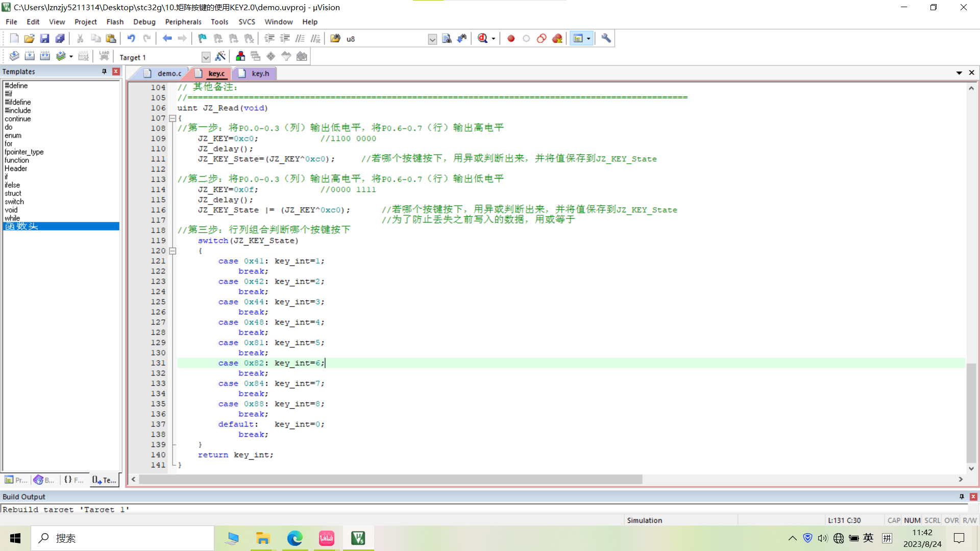Open File Explorer from taskbar
Viewport: 980px width, 551px height.
[x=263, y=538]
